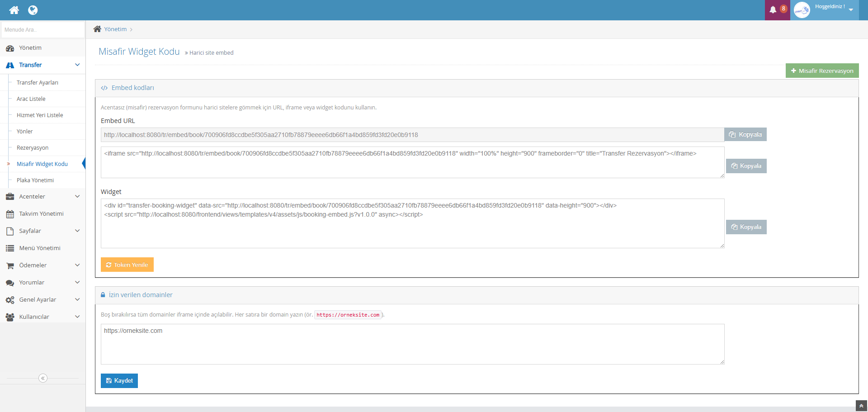Expand the Kullanıcılar menu chevron
Screen dimensions: 868x412
click(x=77, y=317)
